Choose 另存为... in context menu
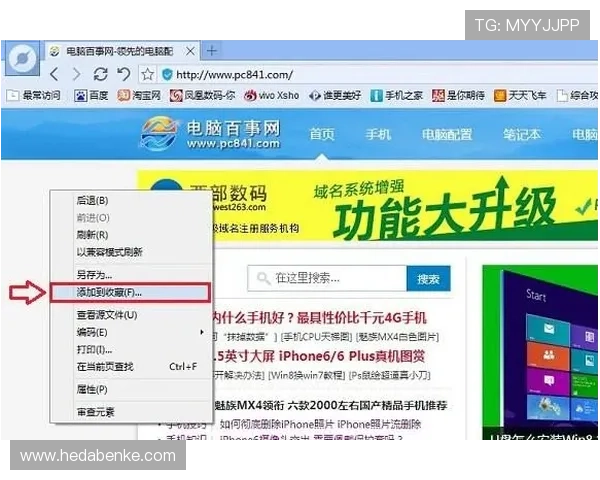This screenshot has width=600, height=480. 131,275
